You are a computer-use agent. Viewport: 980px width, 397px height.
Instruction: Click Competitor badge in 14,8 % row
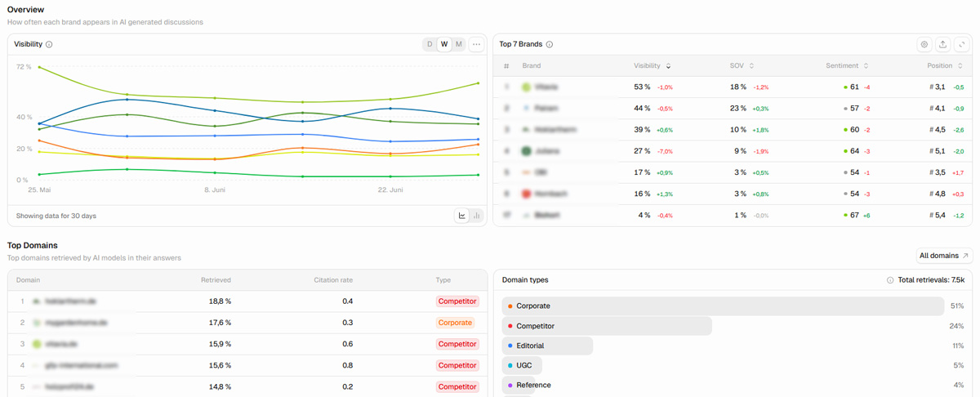point(457,386)
